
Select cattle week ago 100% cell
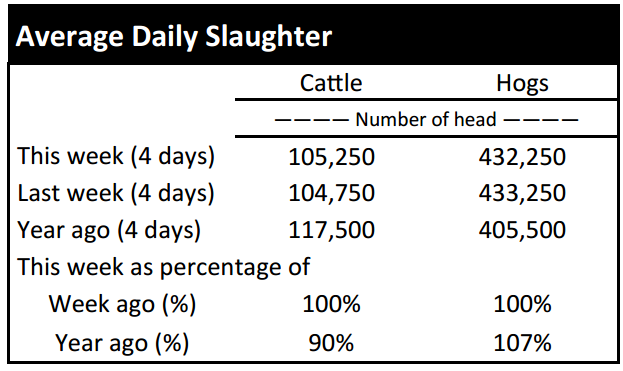pos(331,304)
